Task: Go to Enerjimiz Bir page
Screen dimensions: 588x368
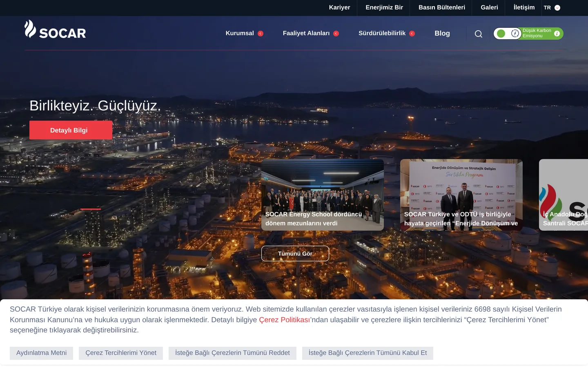Action: 384,7
